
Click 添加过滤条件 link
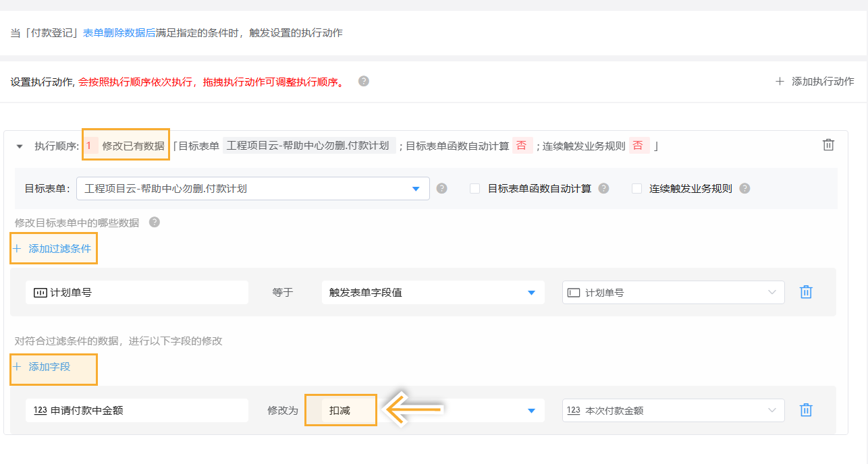tap(53, 249)
